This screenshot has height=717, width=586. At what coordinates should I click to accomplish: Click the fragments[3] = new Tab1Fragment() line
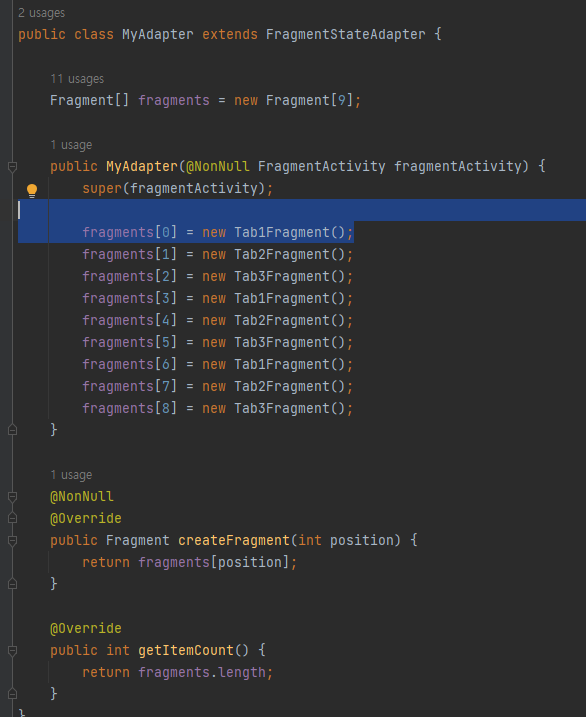click(218, 298)
